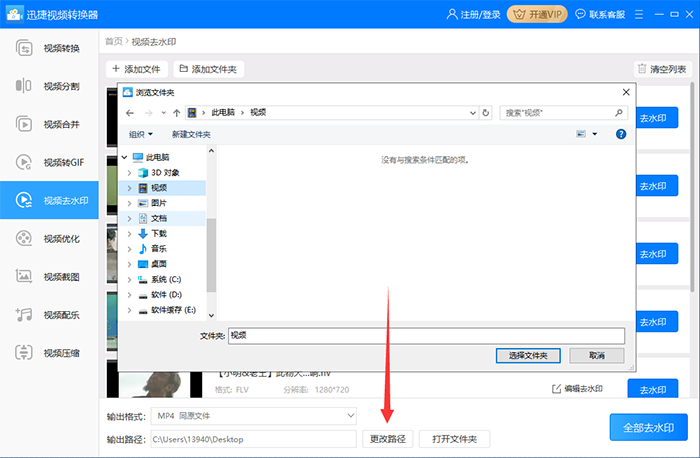
Task: Open 联系客服 chat support
Action: click(x=600, y=15)
